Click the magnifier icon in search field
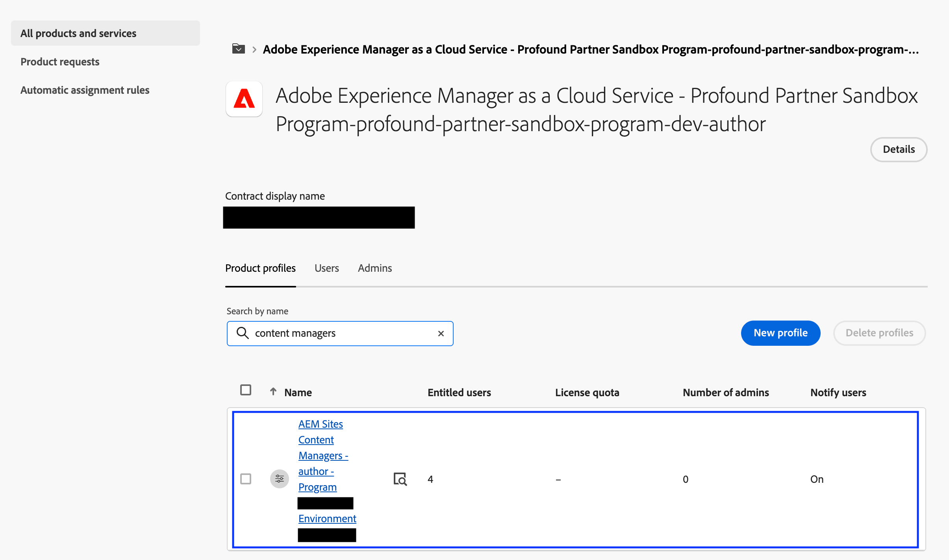The image size is (949, 560). [x=243, y=333]
